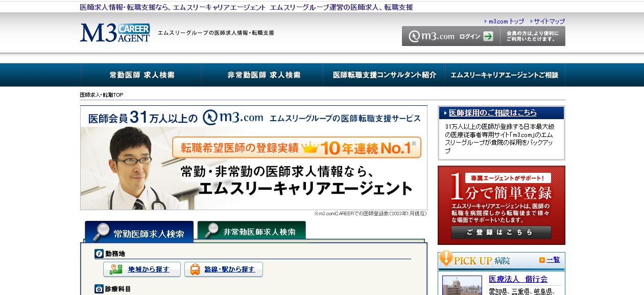The width and height of the screenshot is (644, 295).
Task: Switch to 非常勤医師求人検索 tab
Action: coord(252,231)
